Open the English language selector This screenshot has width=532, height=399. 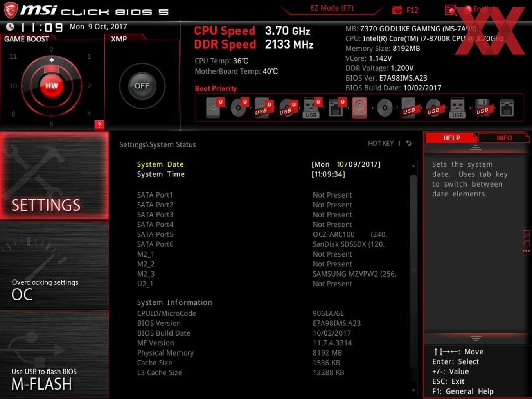click(x=485, y=9)
